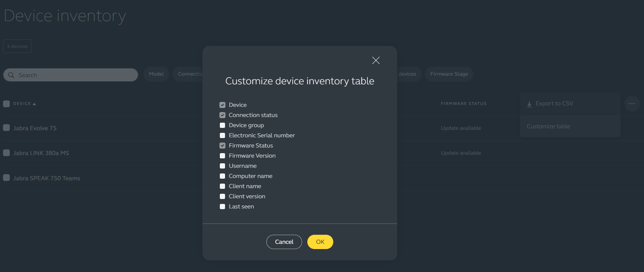Screen dimensions: 644x272
Task: Tick the Username checkbox
Action: coord(222,166)
